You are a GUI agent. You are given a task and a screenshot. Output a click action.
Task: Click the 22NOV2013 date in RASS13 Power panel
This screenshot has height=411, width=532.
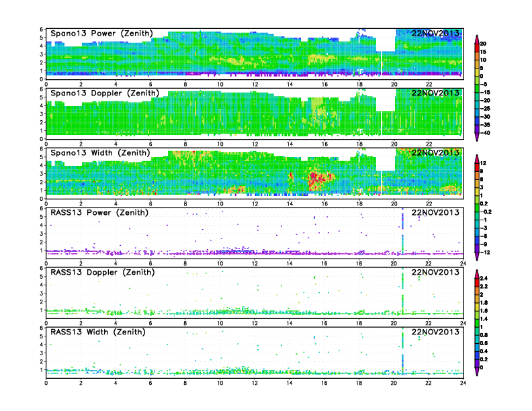coord(435,213)
